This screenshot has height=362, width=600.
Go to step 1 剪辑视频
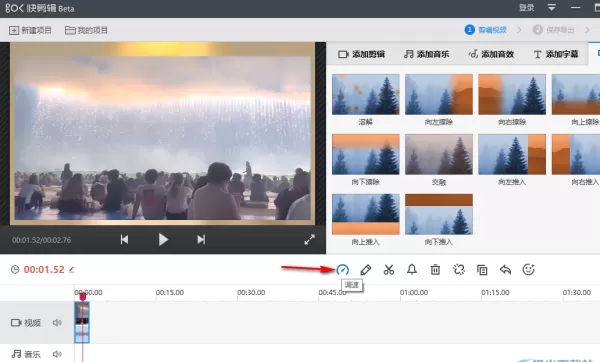pyautogui.click(x=486, y=30)
